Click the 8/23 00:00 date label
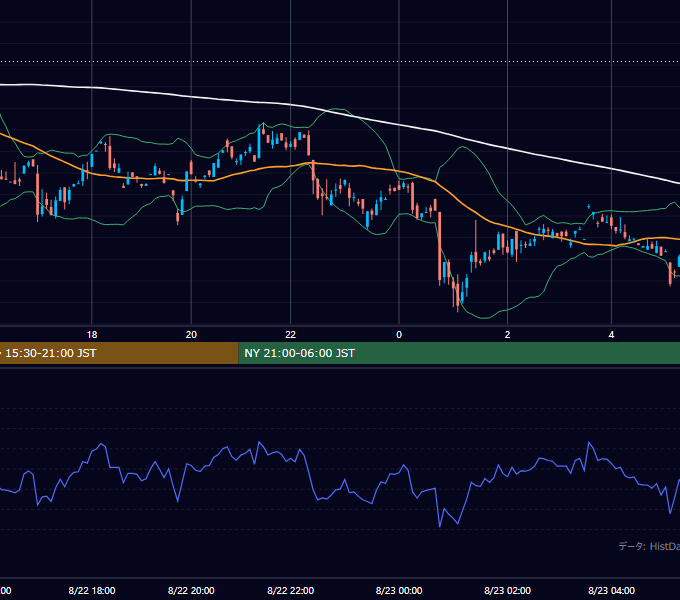The height and width of the screenshot is (600, 680). [399, 590]
